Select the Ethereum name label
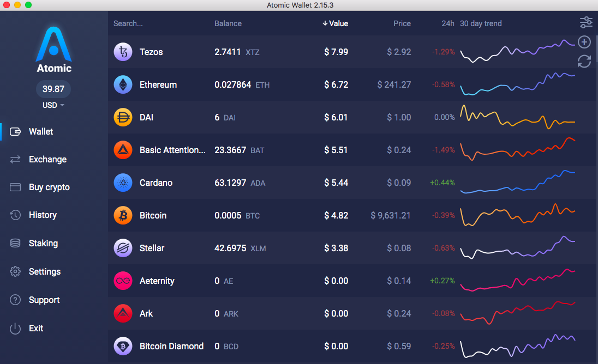The width and height of the screenshot is (598, 364). (158, 85)
